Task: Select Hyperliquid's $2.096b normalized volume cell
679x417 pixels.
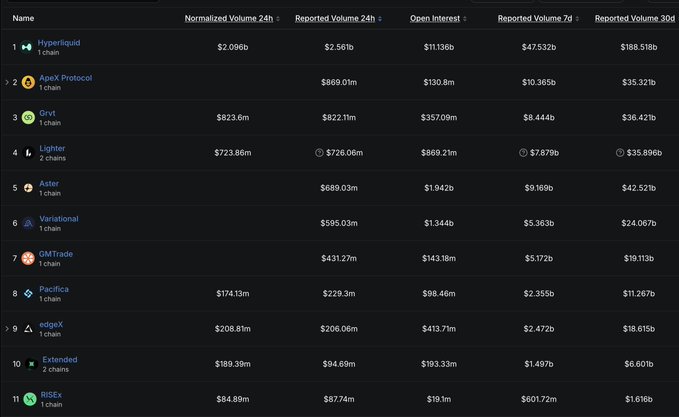Action: [x=233, y=47]
